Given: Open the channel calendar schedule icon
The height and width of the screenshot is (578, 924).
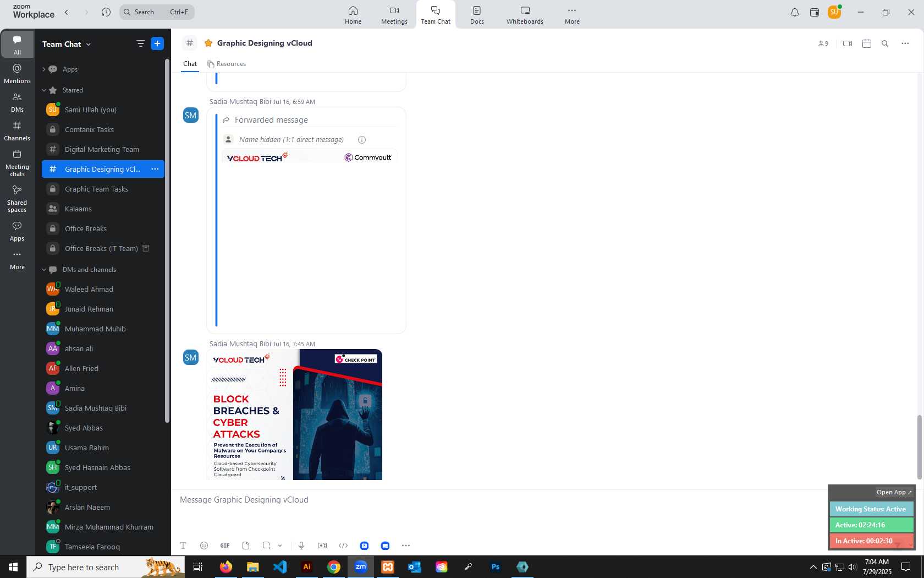Looking at the screenshot, I should pyautogui.click(x=867, y=43).
